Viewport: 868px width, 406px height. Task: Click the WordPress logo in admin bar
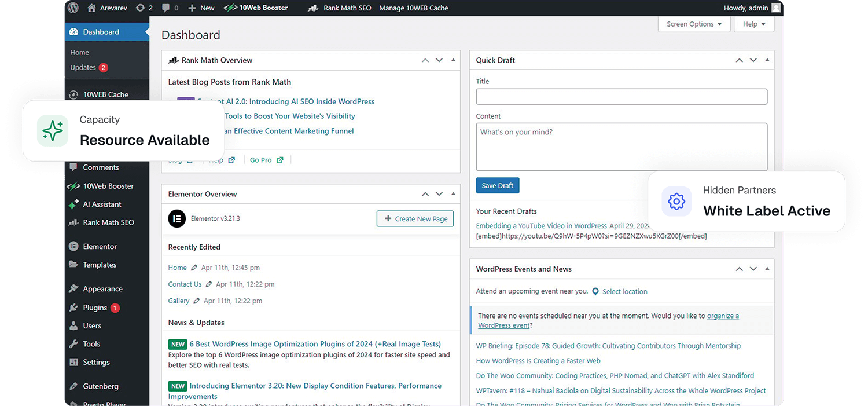click(x=73, y=8)
